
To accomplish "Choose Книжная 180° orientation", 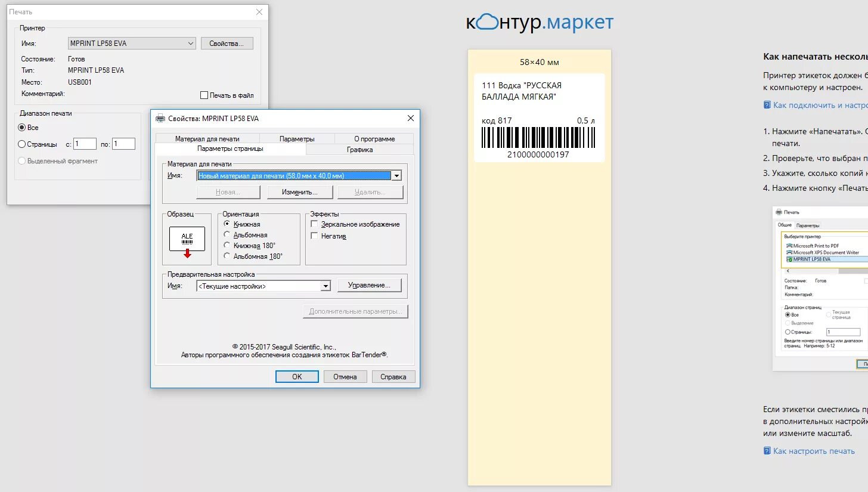I will [227, 245].
